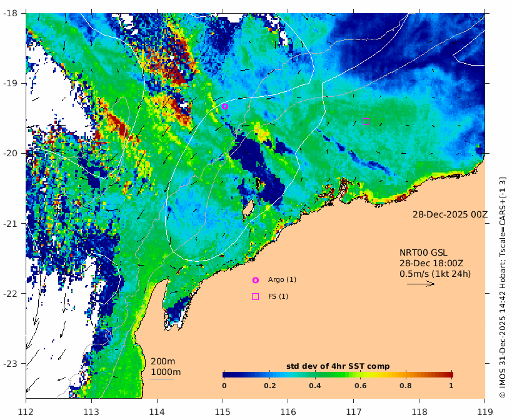The image size is (512, 420).
Task: Click the longitude axis label '119'
Action: tap(485, 411)
